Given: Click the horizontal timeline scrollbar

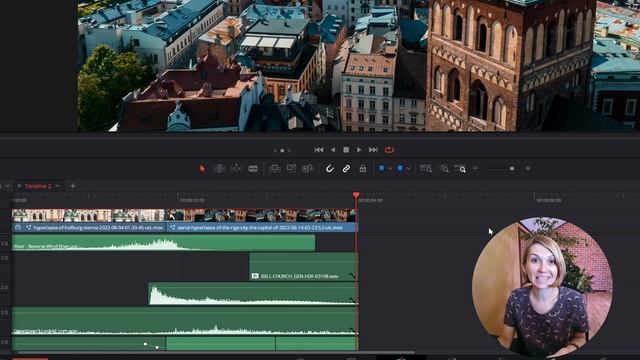Looking at the screenshot, I should [216, 352].
